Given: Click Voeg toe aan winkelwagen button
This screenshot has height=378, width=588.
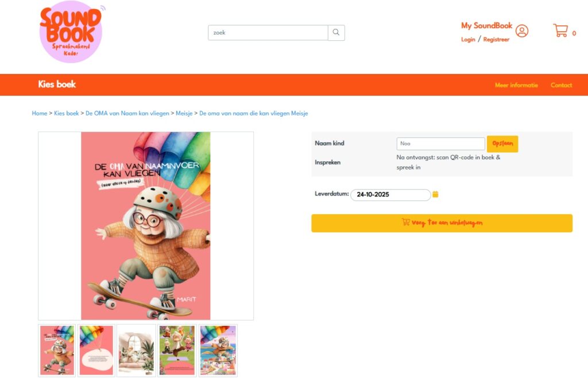Looking at the screenshot, I should (442, 223).
